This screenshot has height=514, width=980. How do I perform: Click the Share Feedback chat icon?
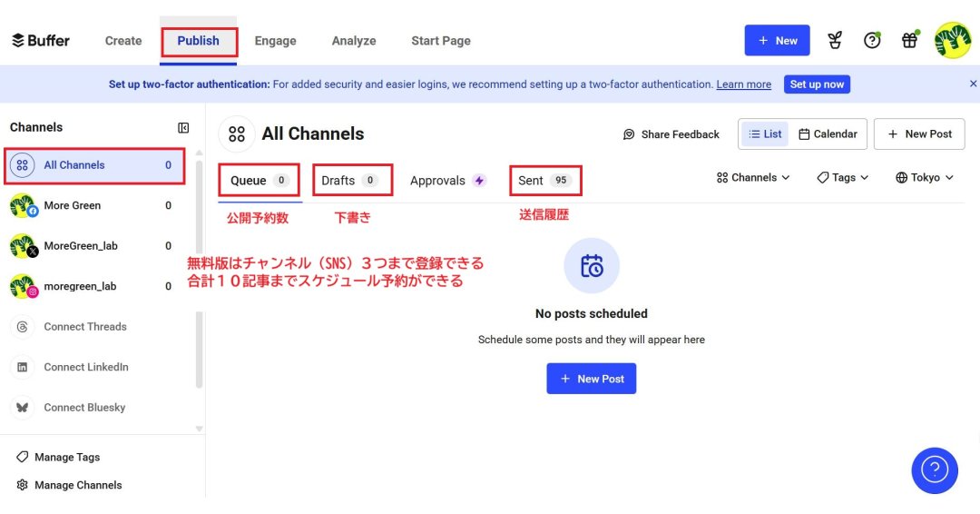629,134
